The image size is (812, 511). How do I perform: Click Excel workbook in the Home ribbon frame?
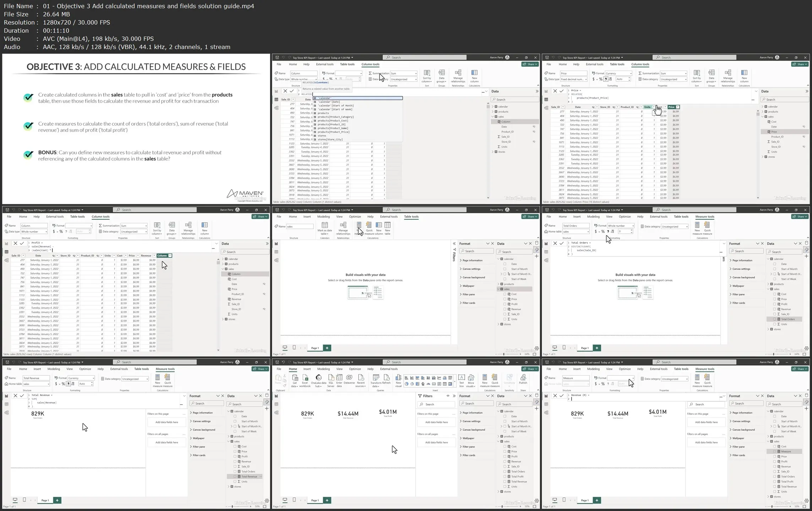(x=305, y=381)
